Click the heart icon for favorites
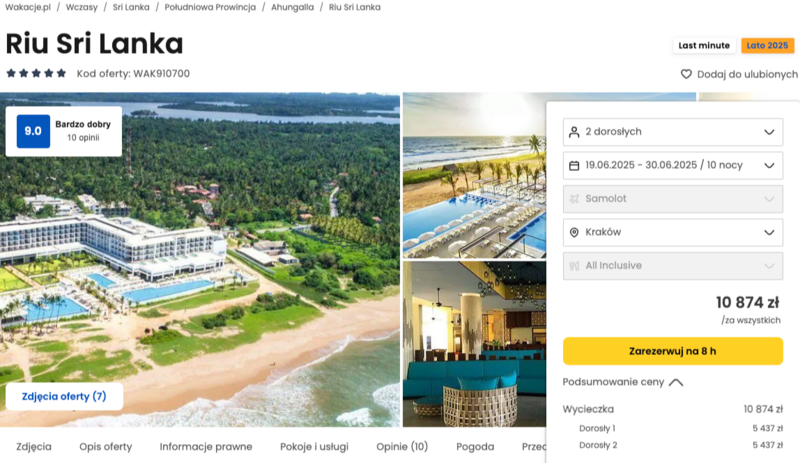 tap(686, 75)
